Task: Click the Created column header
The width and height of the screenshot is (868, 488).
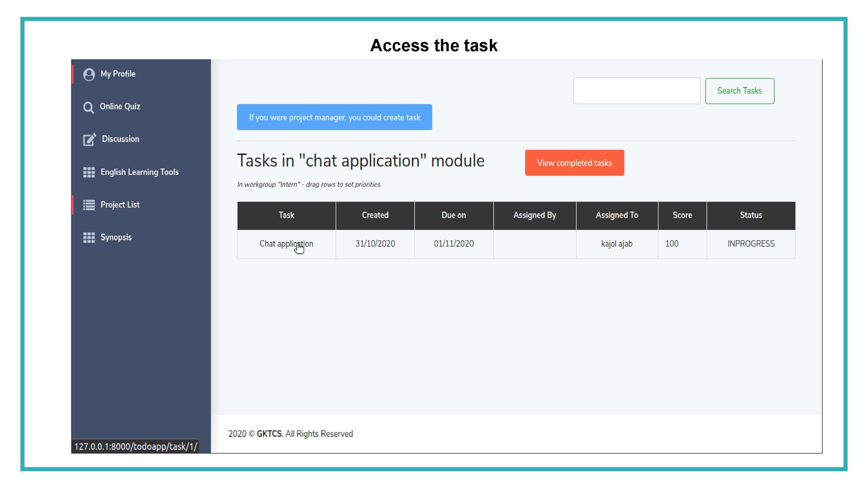Action: click(x=375, y=216)
